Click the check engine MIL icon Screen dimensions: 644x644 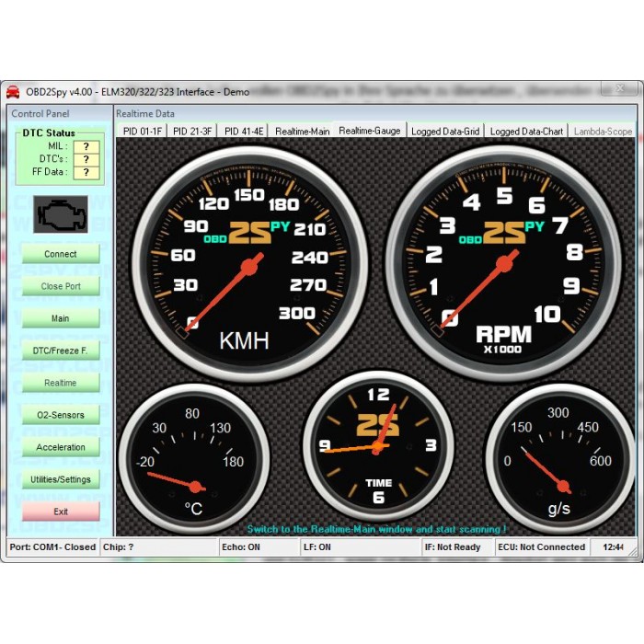coord(60,214)
